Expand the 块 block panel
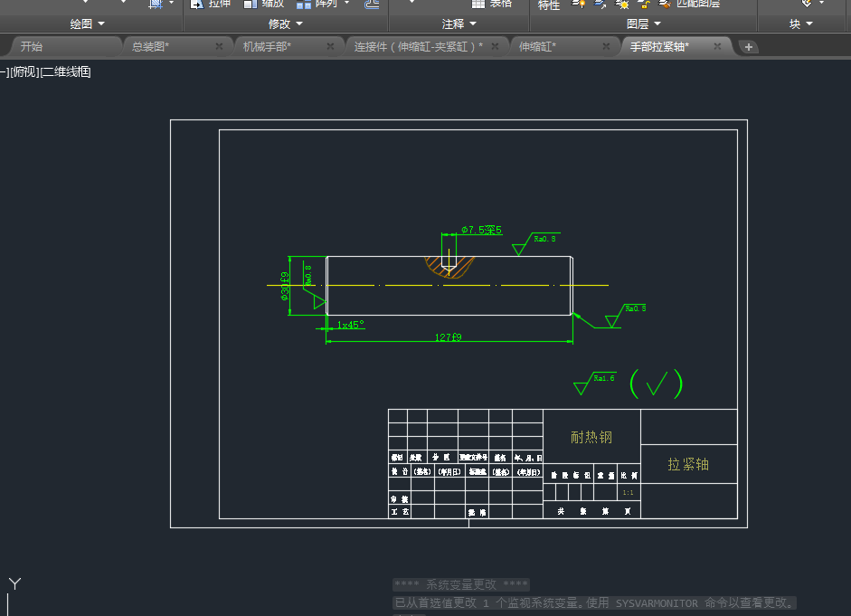Image resolution: width=851 pixels, height=616 pixels. tap(801, 24)
